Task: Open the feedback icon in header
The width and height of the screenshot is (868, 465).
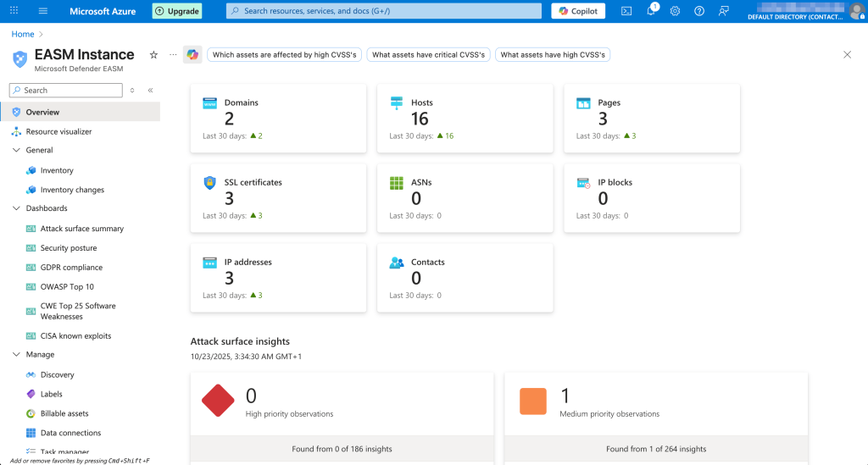Action: point(724,11)
